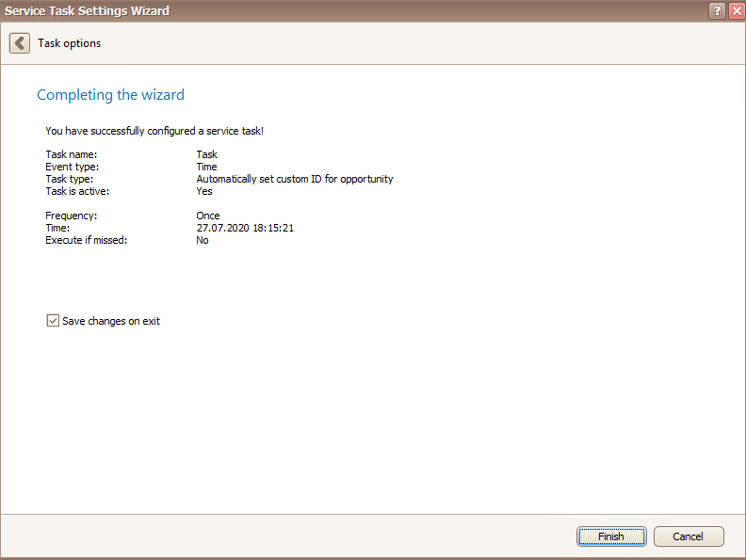Click the window title 'Service Task Settings Wizard'
Image resolution: width=746 pixels, height=560 pixels.
coord(87,10)
